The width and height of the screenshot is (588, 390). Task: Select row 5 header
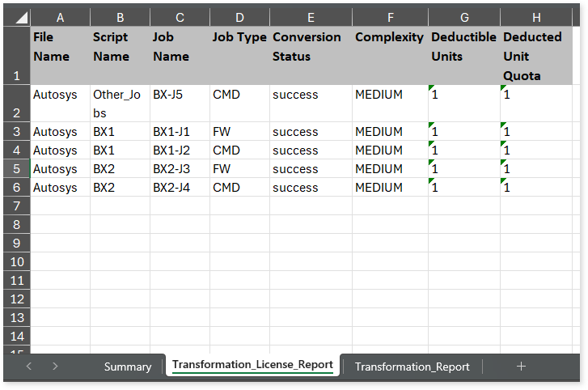coord(16,168)
